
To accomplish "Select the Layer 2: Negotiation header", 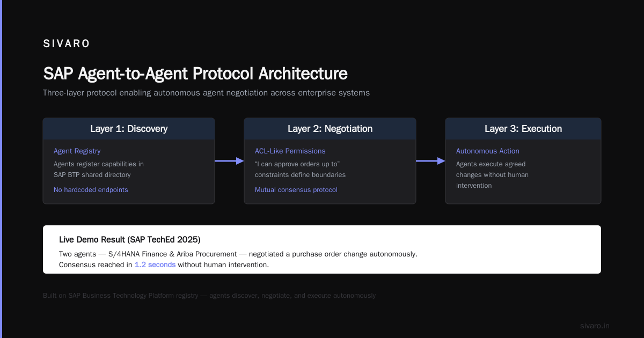I will [x=330, y=129].
